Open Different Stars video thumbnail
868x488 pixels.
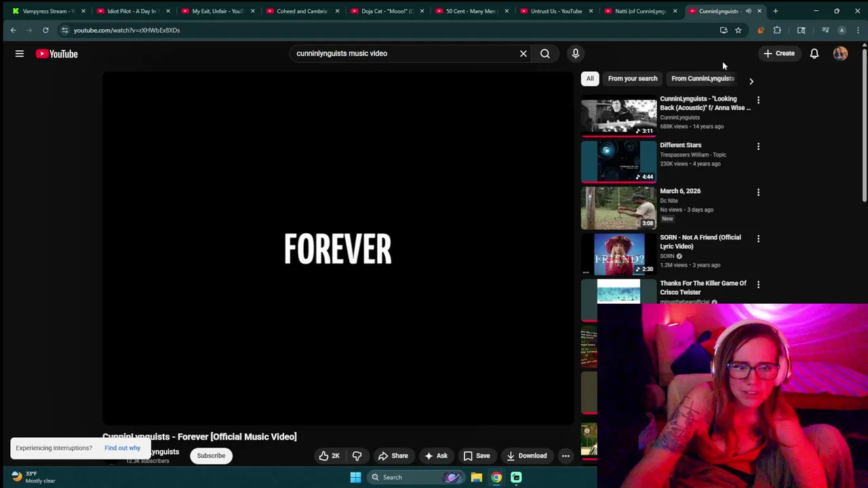pos(618,163)
